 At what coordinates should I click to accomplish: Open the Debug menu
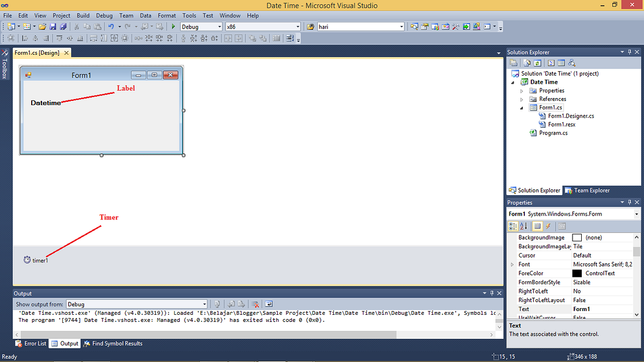click(104, 16)
